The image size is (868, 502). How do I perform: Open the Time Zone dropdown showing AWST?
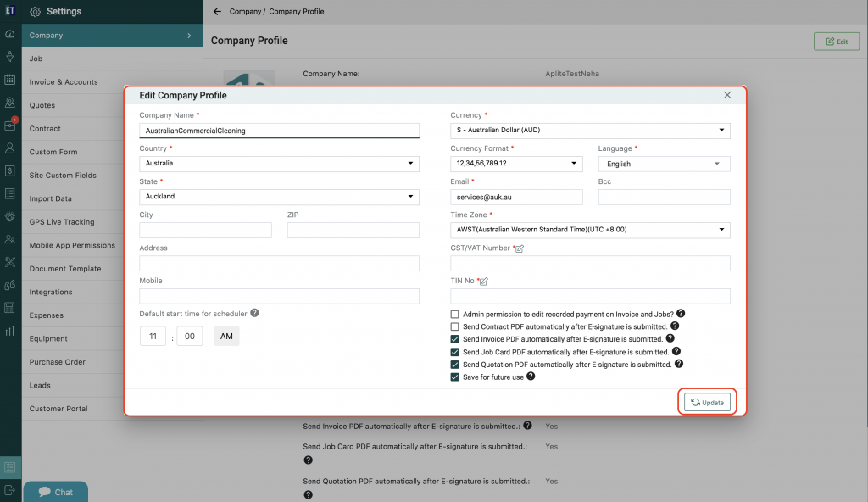[590, 230]
